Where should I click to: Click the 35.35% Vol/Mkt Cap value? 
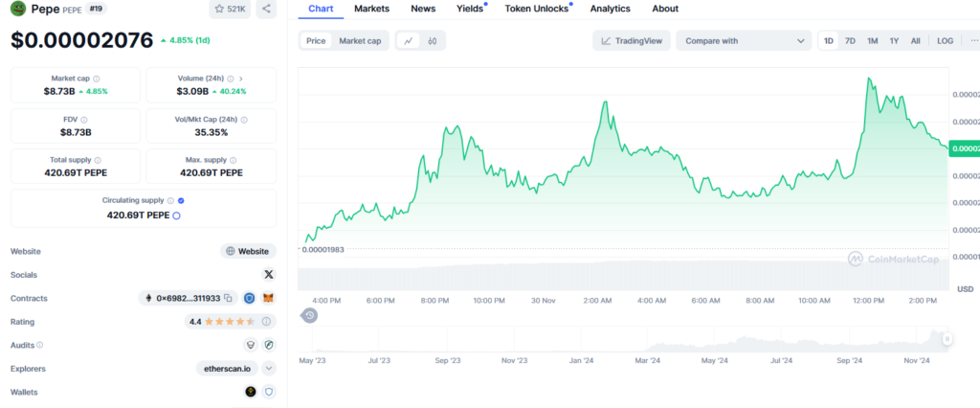click(x=212, y=132)
